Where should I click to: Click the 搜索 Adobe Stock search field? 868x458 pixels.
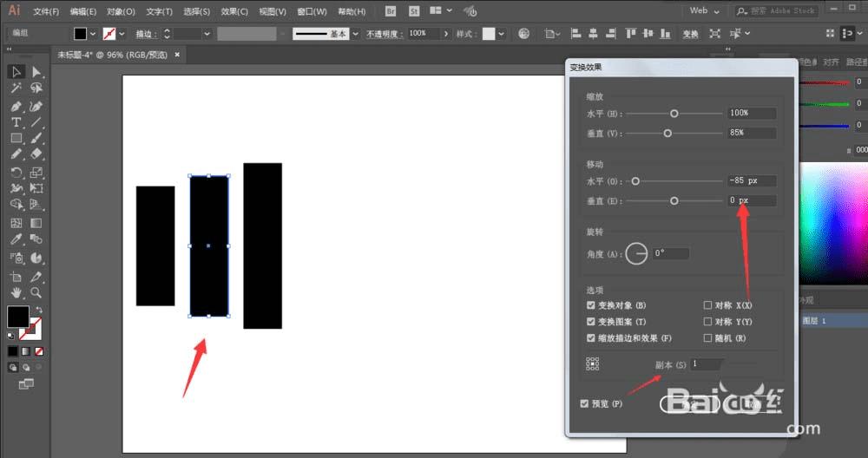coord(776,10)
